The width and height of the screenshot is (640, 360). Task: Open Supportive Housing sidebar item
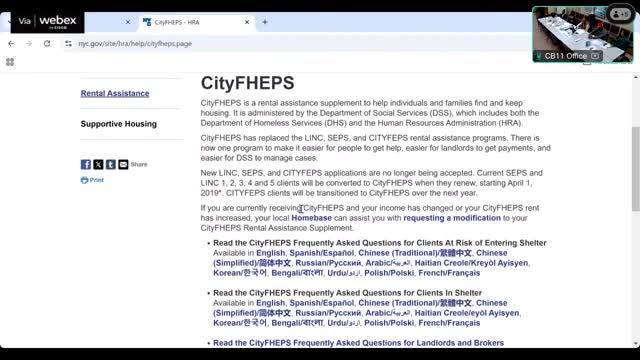(x=118, y=124)
